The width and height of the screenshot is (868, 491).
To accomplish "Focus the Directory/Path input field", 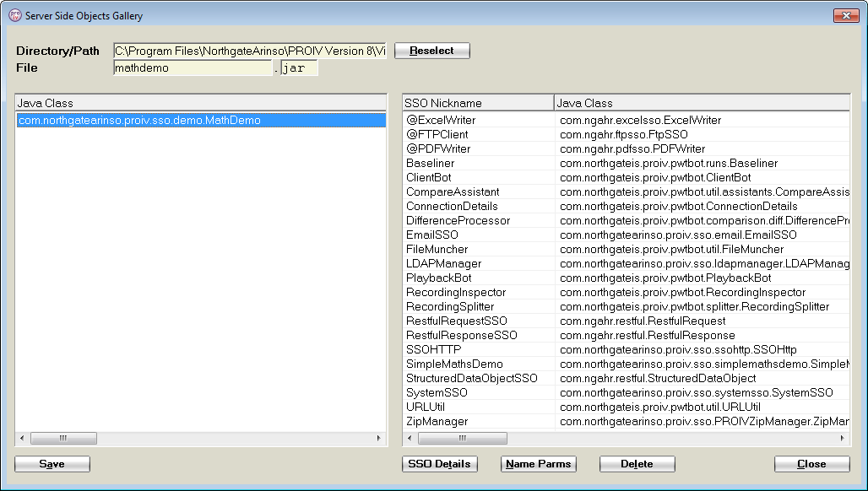I will 250,51.
